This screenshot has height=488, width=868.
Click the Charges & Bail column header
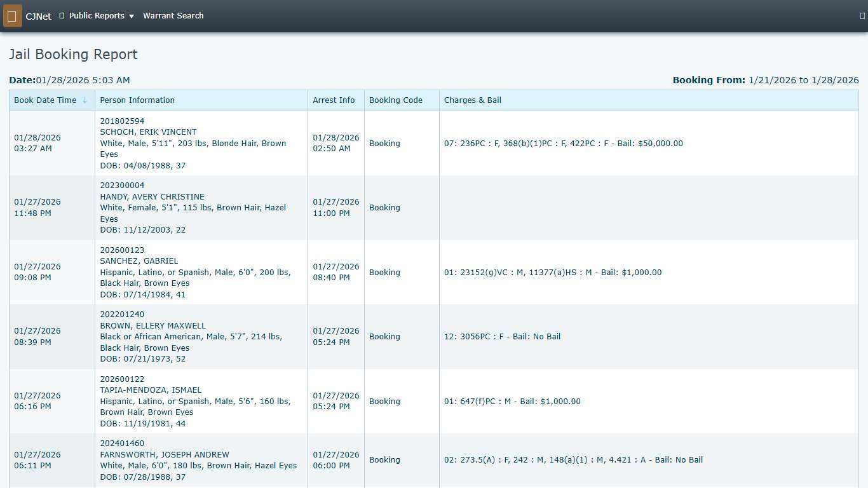point(473,100)
